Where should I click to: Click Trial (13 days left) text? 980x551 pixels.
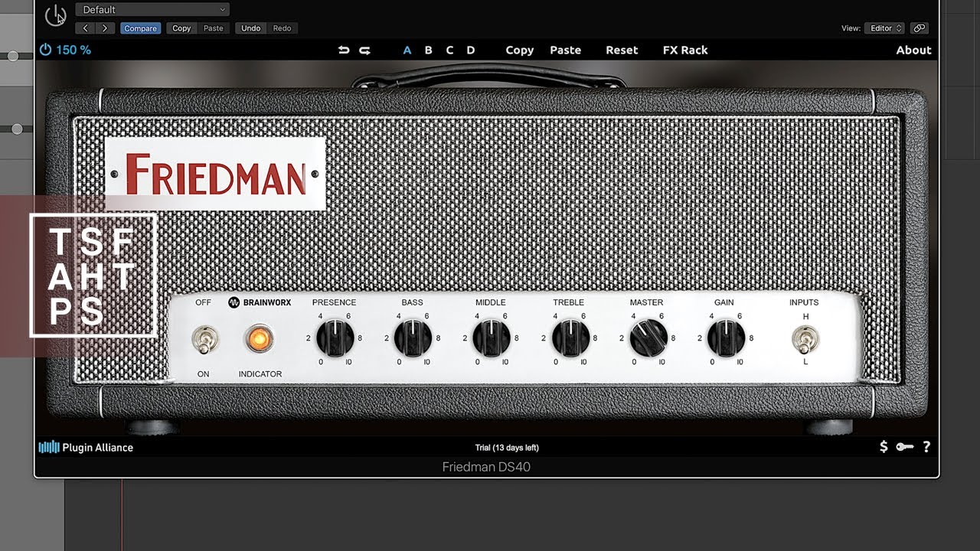(x=506, y=448)
